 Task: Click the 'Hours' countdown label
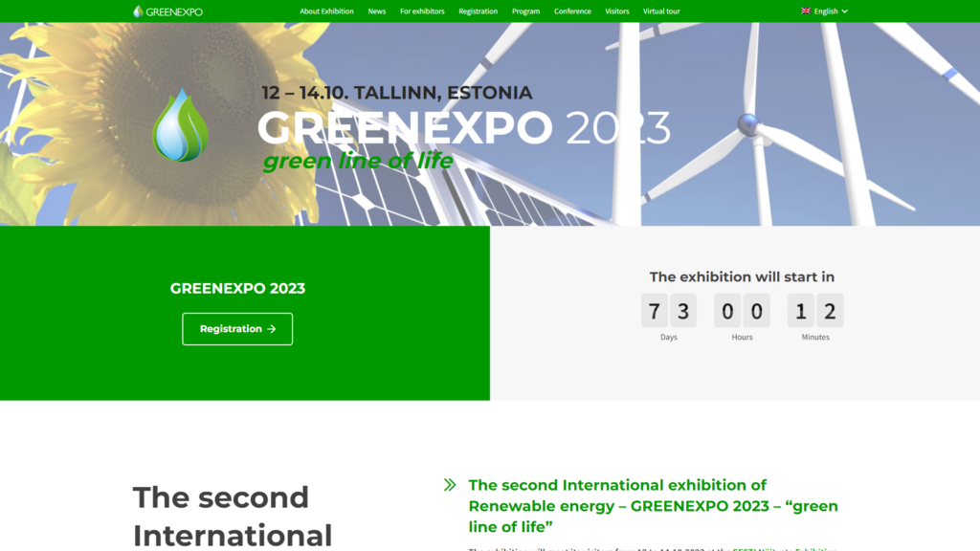742,337
